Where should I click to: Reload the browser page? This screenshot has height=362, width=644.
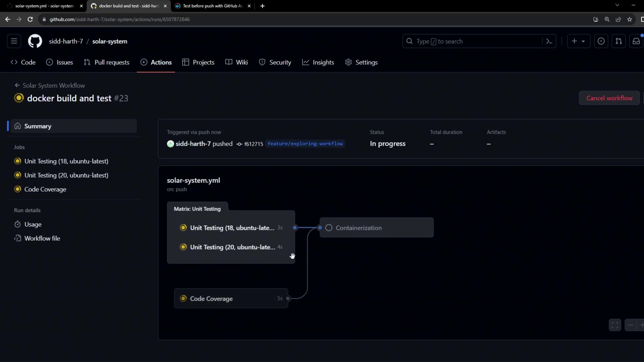pyautogui.click(x=30, y=19)
